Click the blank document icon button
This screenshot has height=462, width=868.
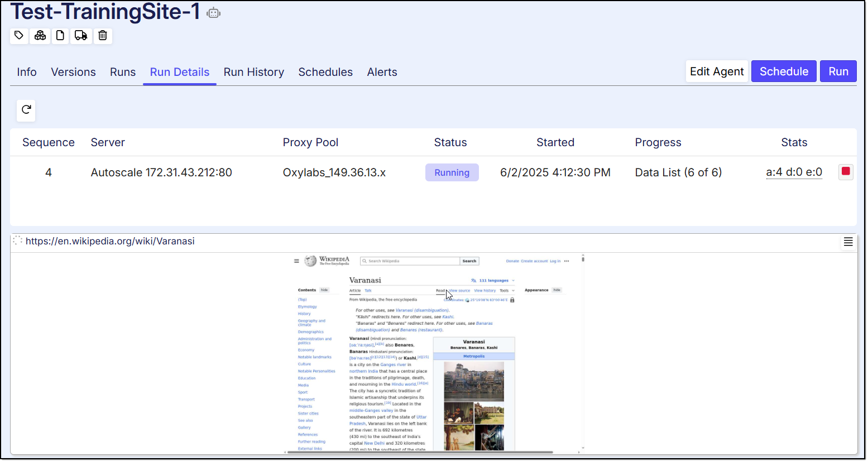click(x=60, y=36)
